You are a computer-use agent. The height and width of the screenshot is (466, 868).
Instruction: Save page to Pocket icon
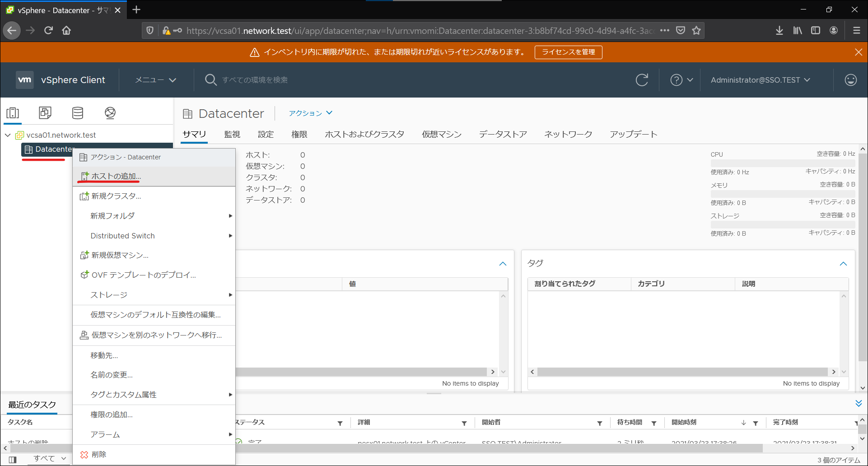[x=681, y=30]
